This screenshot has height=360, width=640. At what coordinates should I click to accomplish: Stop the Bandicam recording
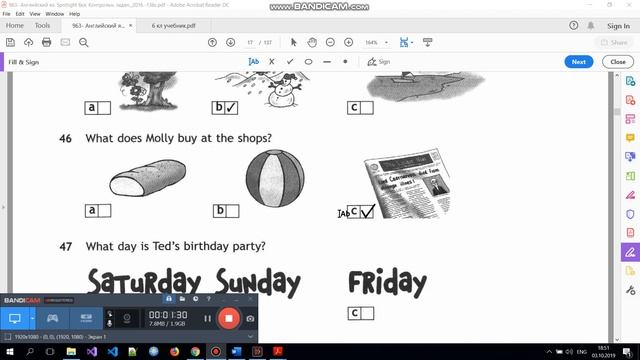tap(229, 318)
